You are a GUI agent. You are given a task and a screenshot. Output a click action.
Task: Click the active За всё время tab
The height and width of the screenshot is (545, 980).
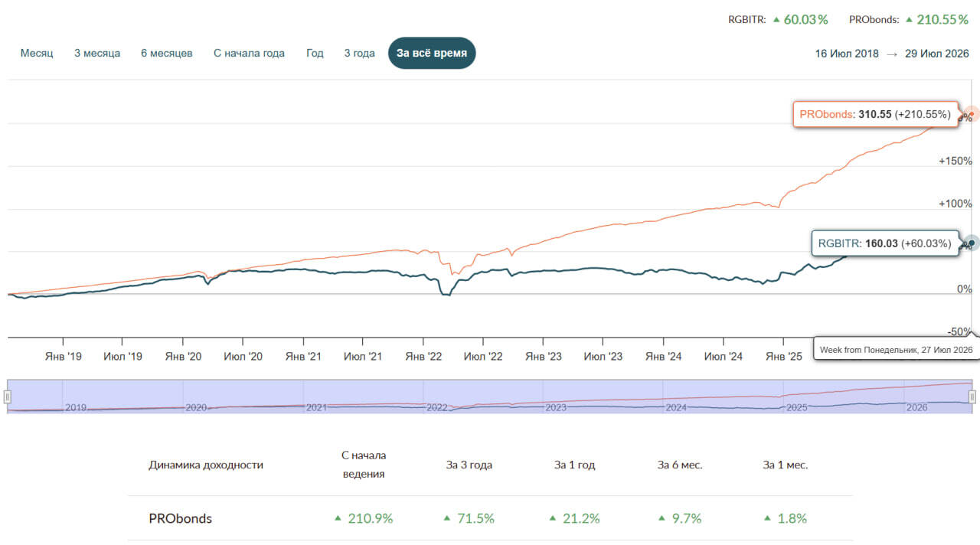point(432,53)
